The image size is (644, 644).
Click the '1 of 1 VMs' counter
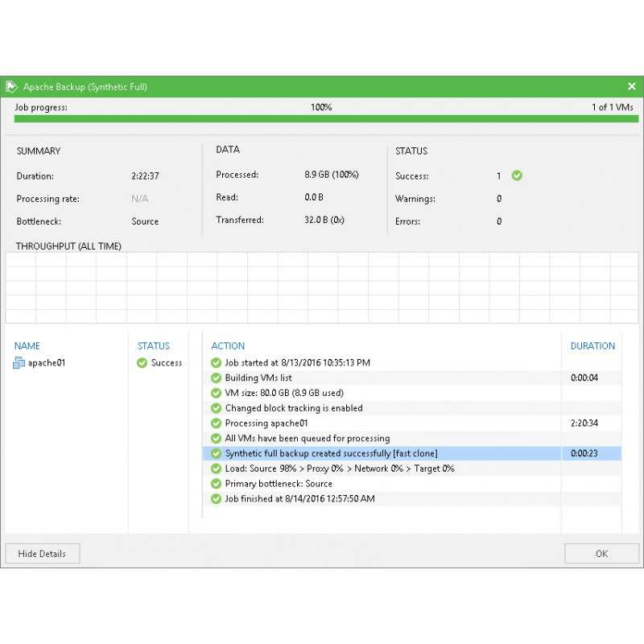[613, 107]
